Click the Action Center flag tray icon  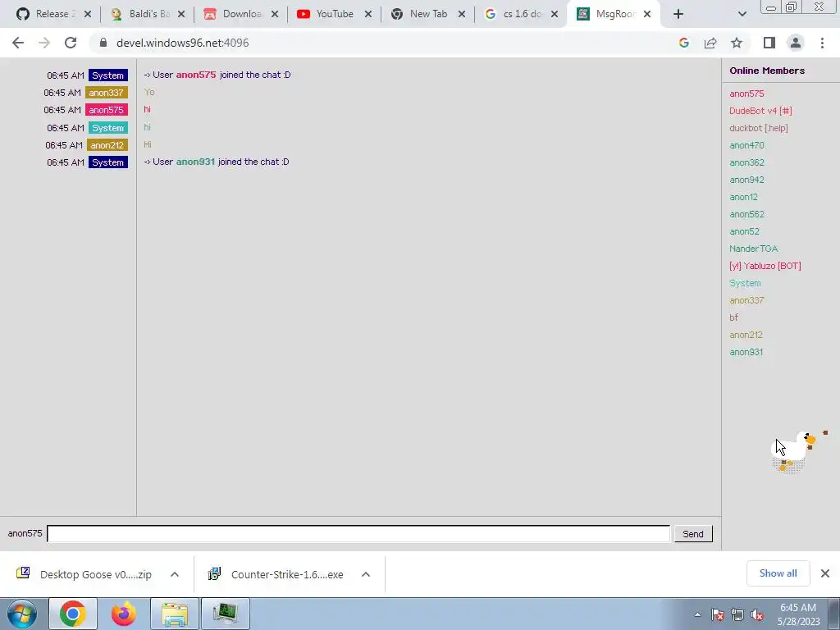click(718, 615)
